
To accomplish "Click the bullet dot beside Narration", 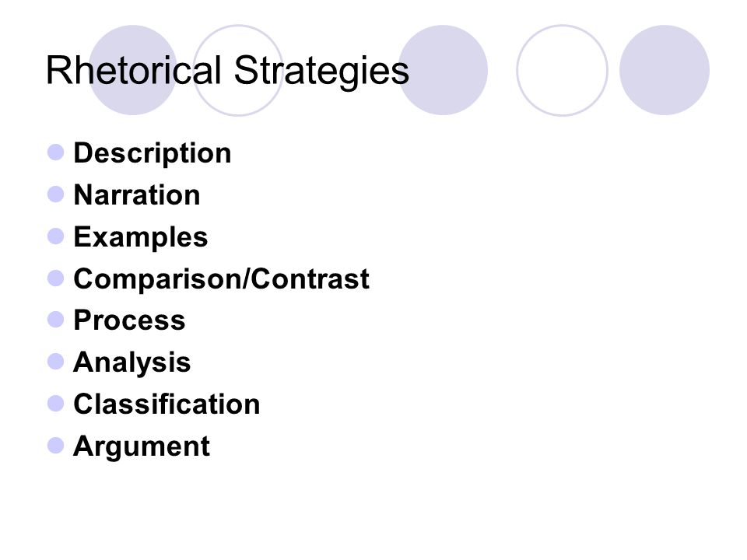I will click(56, 194).
